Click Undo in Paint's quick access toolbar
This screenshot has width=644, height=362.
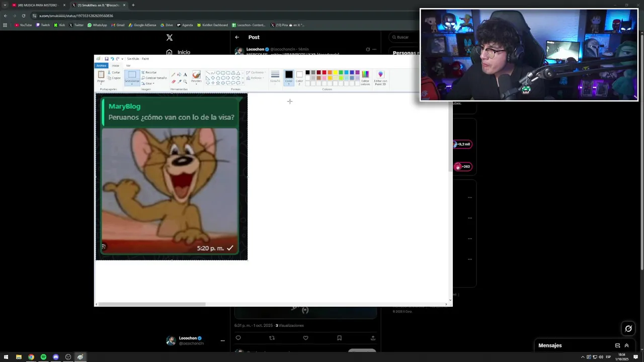click(x=112, y=59)
